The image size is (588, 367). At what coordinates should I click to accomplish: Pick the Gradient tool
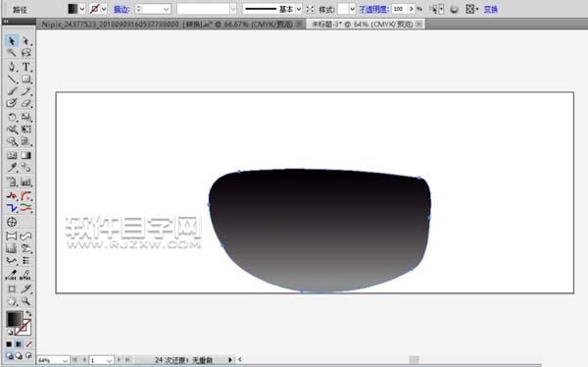(25, 155)
